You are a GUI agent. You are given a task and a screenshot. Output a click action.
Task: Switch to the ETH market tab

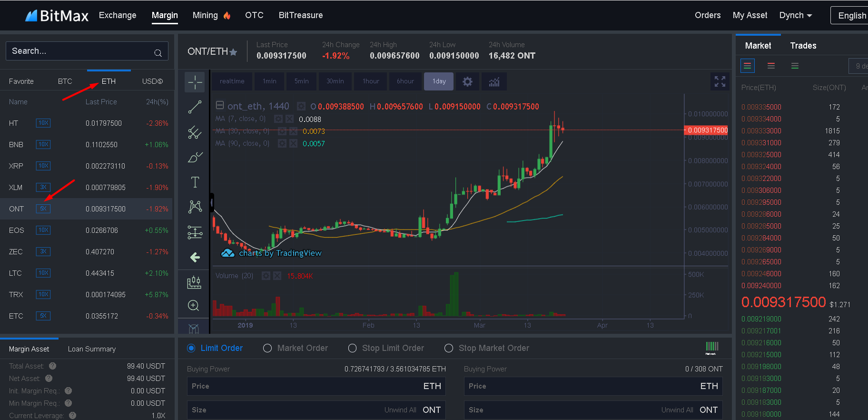pyautogui.click(x=108, y=81)
